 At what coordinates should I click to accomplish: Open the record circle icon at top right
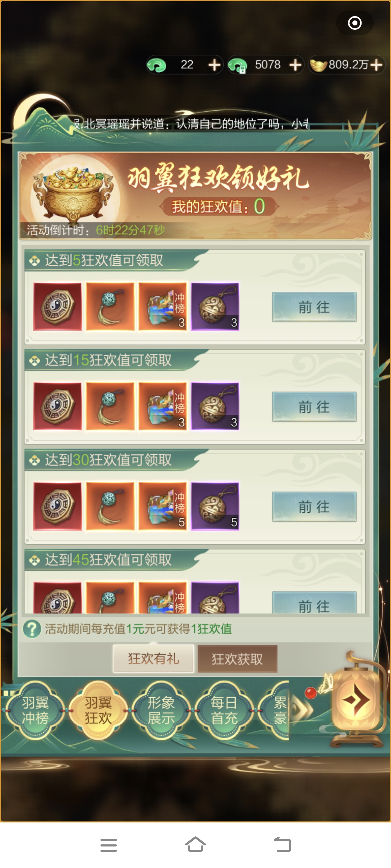tap(355, 23)
